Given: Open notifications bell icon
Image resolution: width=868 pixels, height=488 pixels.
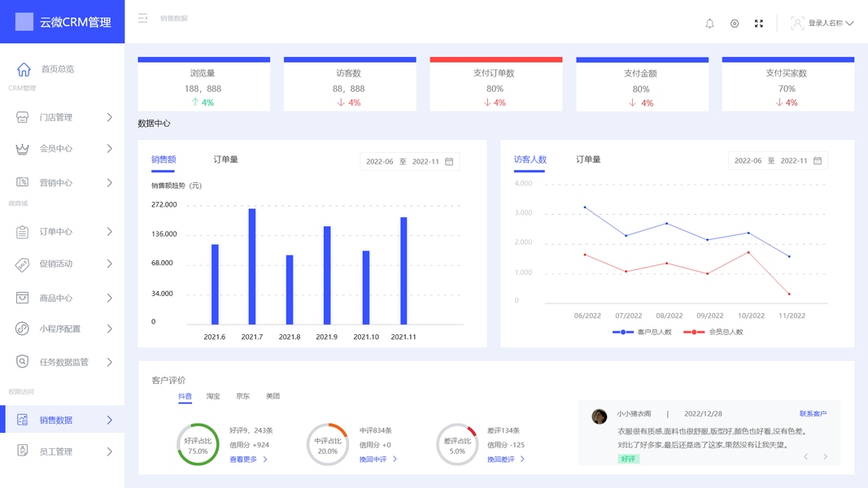Looking at the screenshot, I should coord(709,24).
